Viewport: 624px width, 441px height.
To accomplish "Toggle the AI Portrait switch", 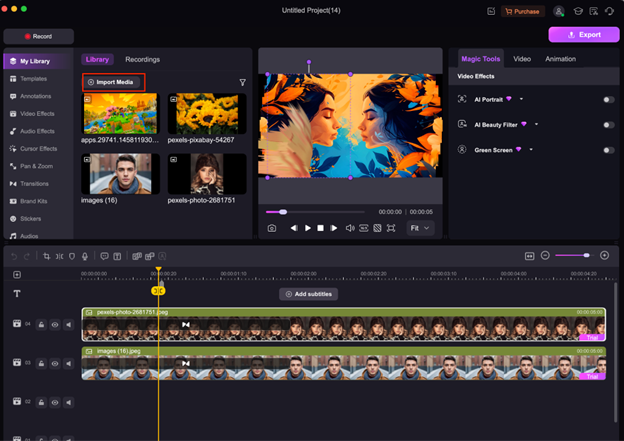I will [608, 100].
